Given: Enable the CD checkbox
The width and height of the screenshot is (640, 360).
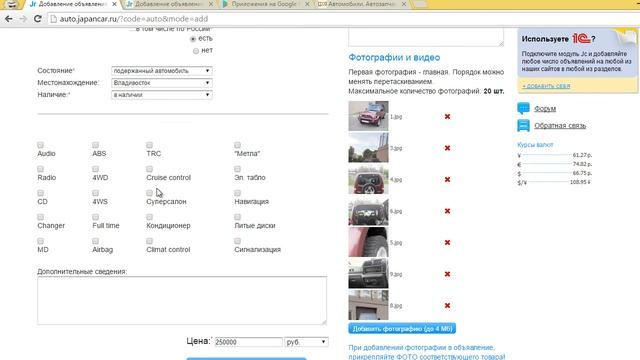Looking at the screenshot, I should [40, 193].
